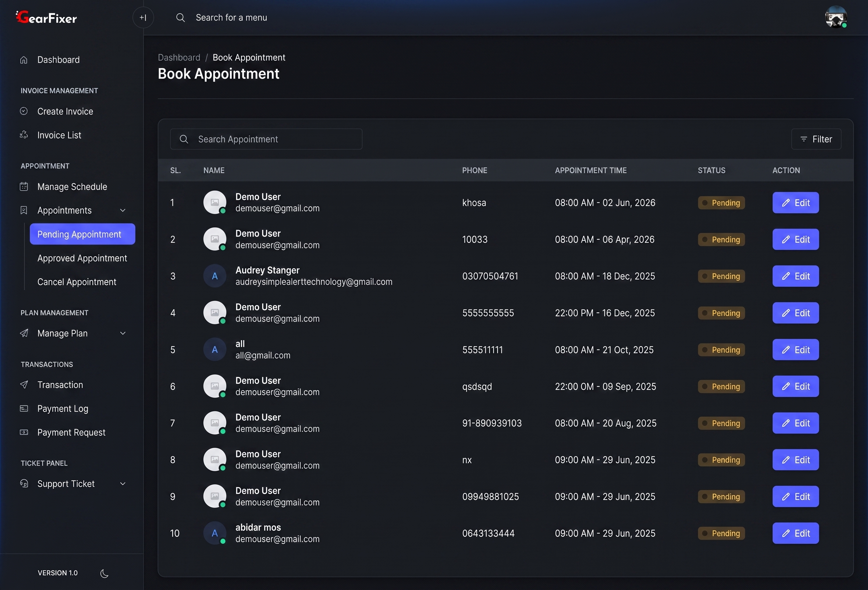This screenshot has height=590, width=868.
Task: Edit the qsdsqd appointment
Action: click(796, 386)
